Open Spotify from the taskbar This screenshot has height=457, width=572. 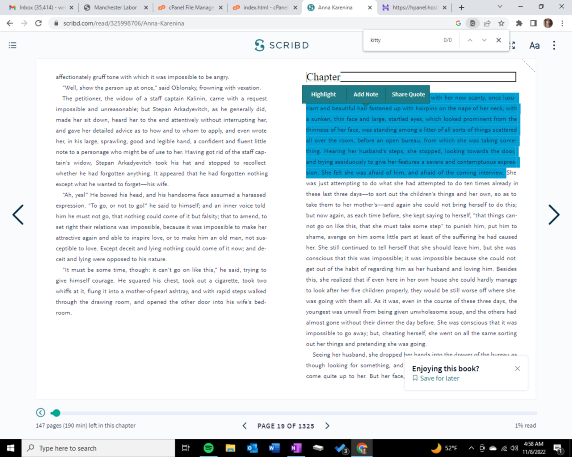[208, 448]
